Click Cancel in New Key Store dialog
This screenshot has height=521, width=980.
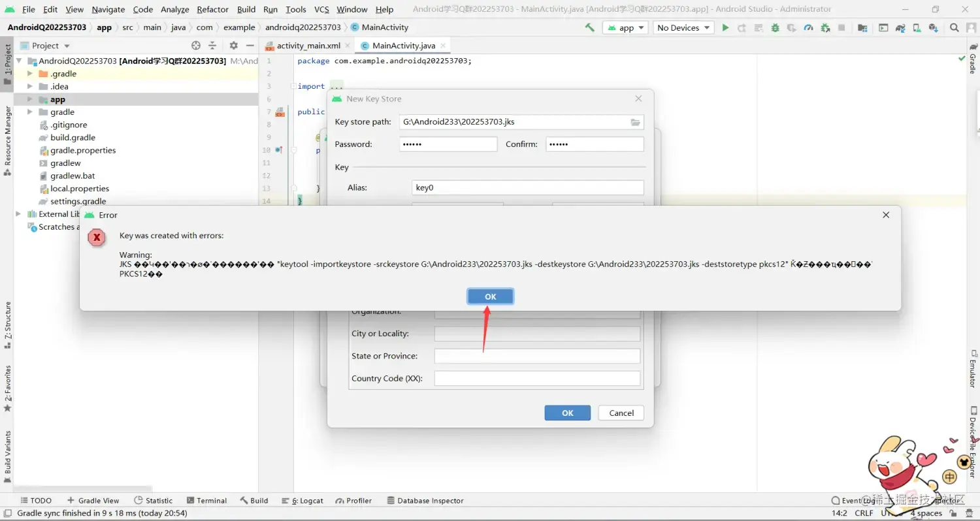tap(621, 413)
